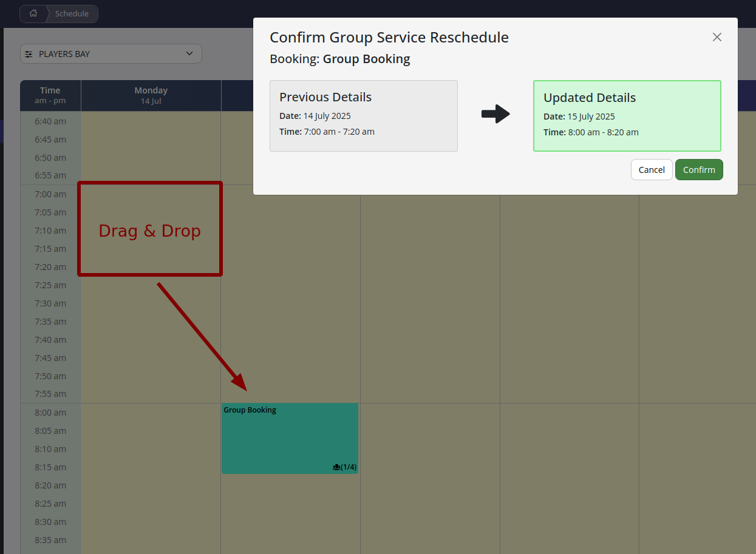Click the Previous Details grey panel
This screenshot has height=554, width=756.
(x=363, y=116)
